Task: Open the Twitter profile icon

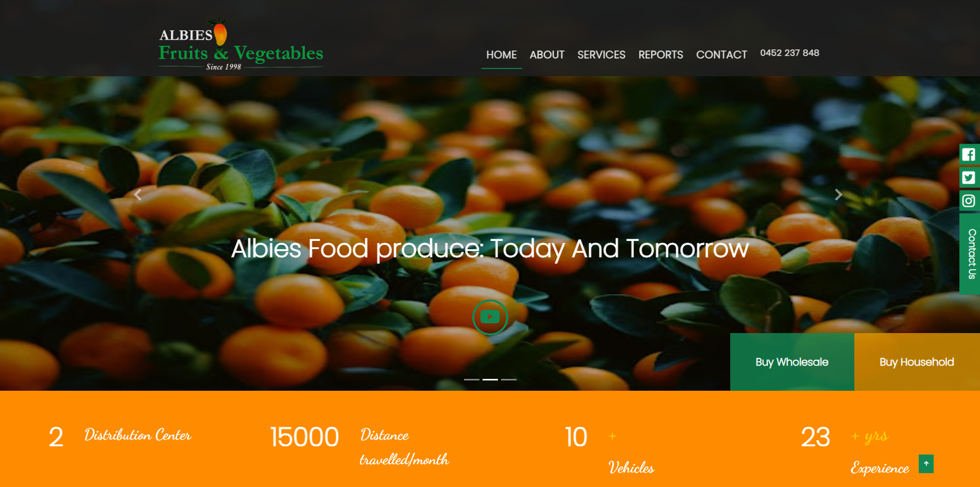Action: coord(969,178)
